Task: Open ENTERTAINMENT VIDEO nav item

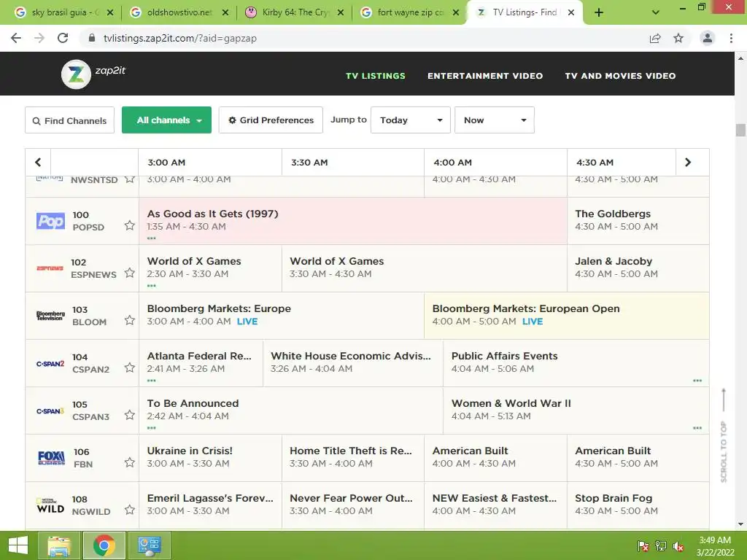Action: tap(485, 76)
